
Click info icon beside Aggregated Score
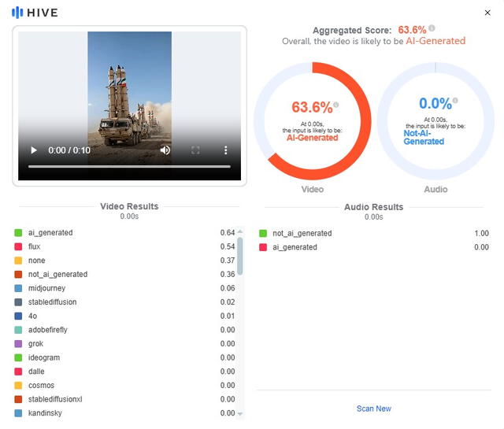[432, 28]
